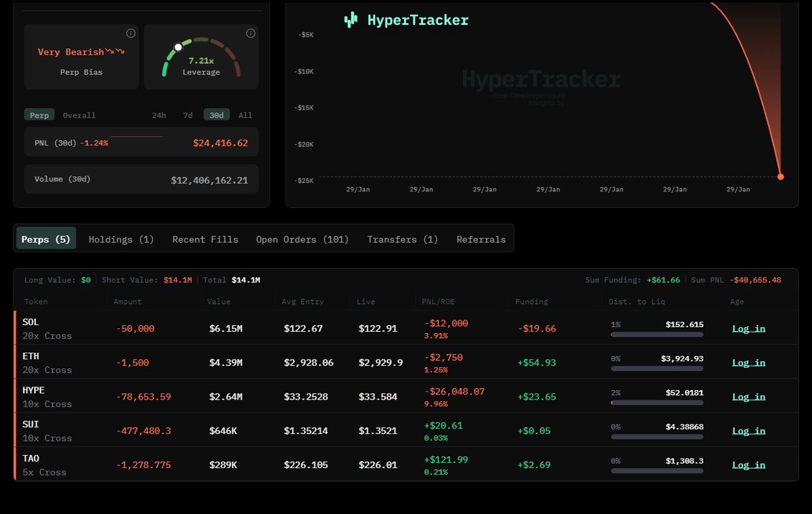Click ETH funding +$54.93
Viewport: 812px width, 514px height.
point(537,362)
